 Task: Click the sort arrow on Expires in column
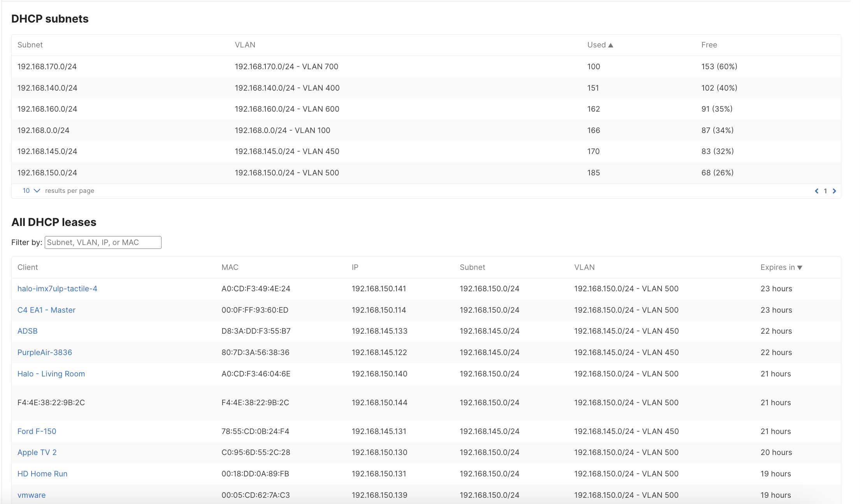pyautogui.click(x=800, y=267)
